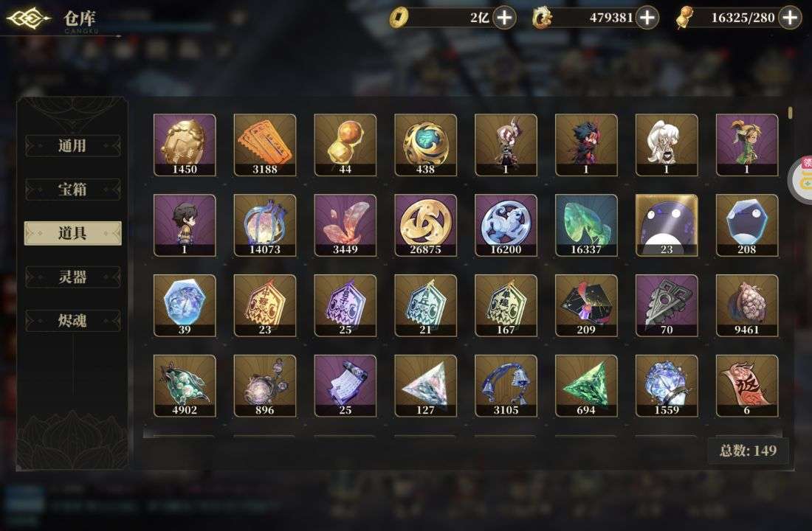Select the highlighted dark slime item with 23

(x=667, y=225)
